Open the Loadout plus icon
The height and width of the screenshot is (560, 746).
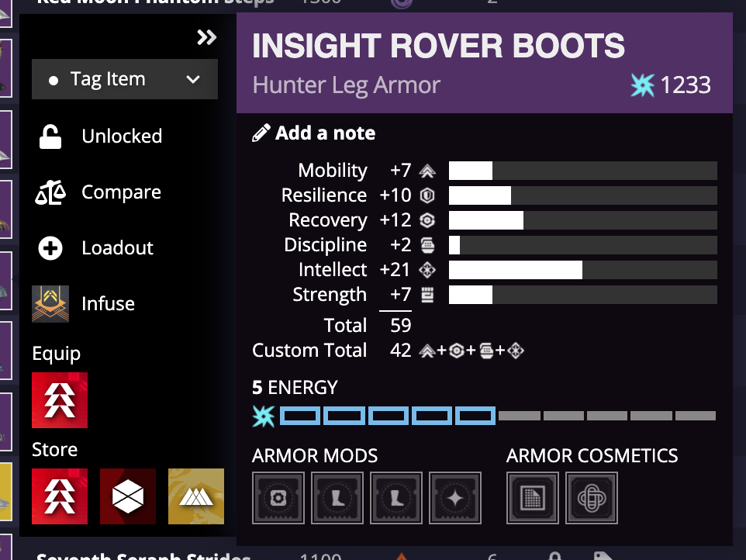tap(50, 247)
